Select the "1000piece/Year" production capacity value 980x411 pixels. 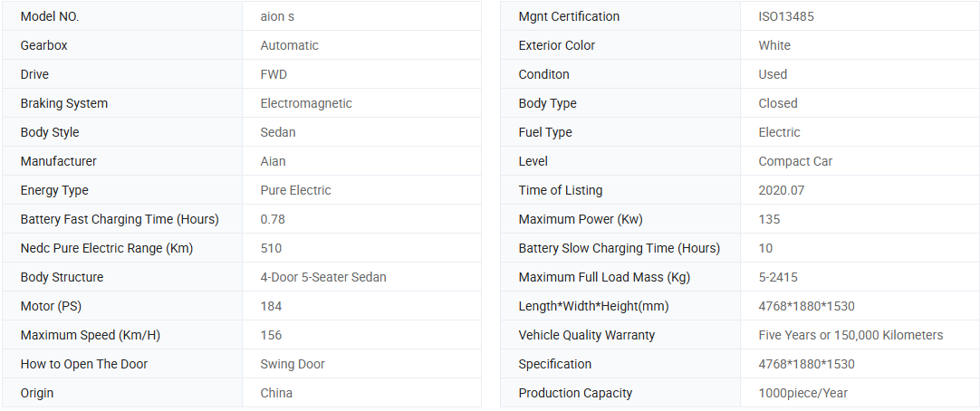coord(803,393)
